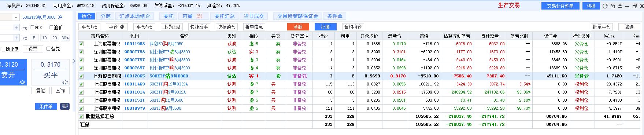Uncheck the 批量选择汇总 checkbox
Screen dimensions: 644x135
click(81, 116)
